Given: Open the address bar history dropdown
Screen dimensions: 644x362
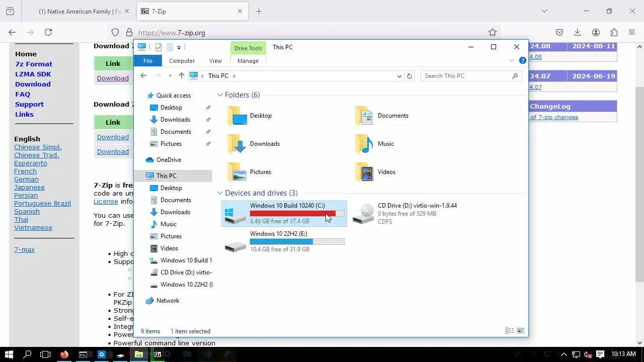Looking at the screenshot, I should (x=399, y=76).
